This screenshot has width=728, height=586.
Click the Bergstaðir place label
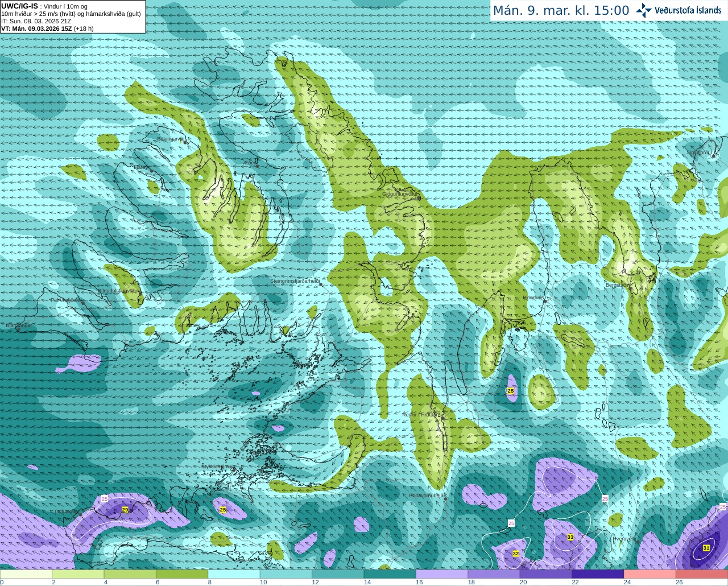point(617,285)
